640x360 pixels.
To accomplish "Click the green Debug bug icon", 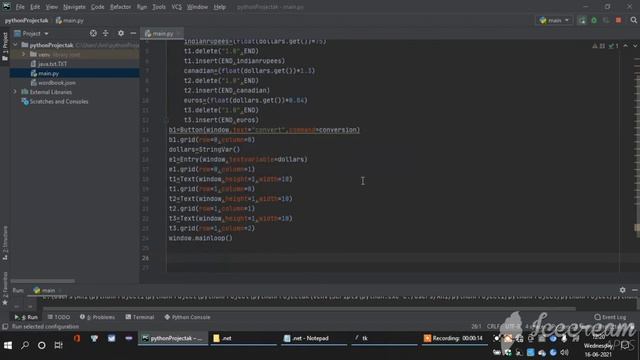I will point(594,20).
